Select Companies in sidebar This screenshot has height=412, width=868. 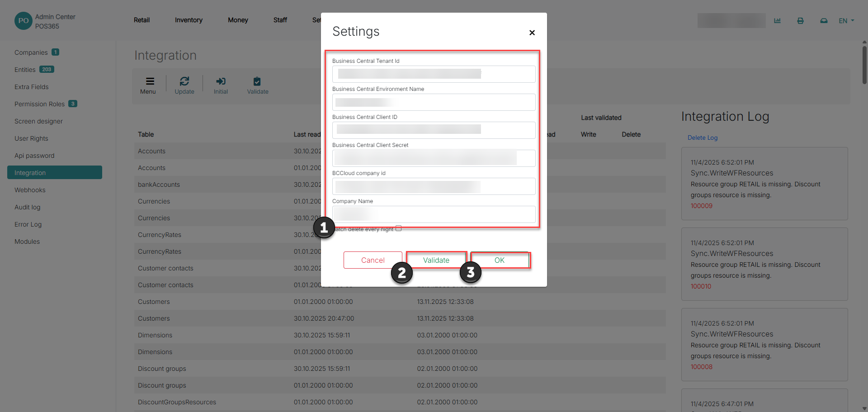(31, 52)
